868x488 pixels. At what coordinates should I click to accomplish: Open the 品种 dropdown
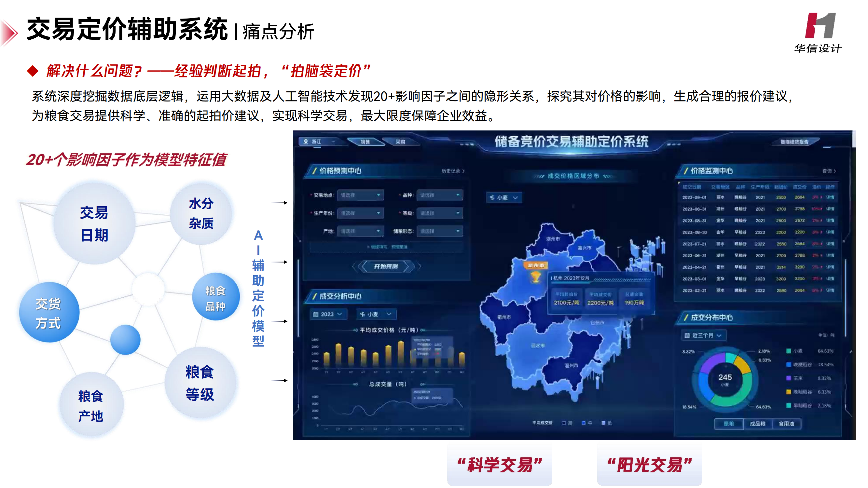[x=439, y=195]
